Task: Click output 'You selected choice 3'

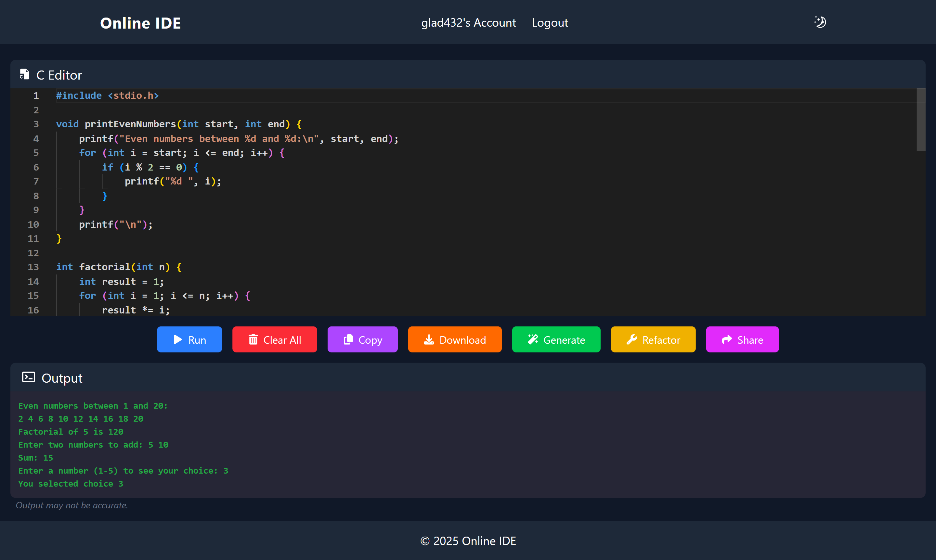Action: point(71,484)
